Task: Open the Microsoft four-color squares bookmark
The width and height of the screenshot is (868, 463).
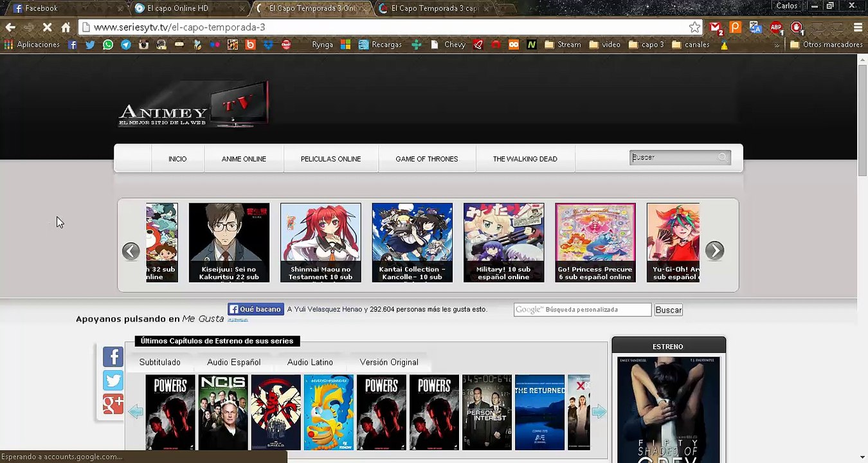Action: (x=345, y=45)
